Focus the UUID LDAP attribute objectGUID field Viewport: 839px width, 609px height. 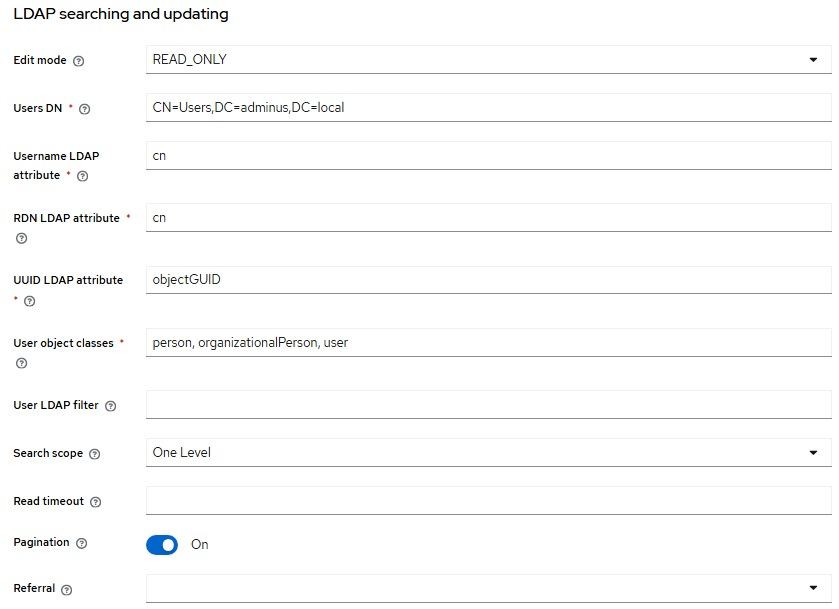point(489,280)
